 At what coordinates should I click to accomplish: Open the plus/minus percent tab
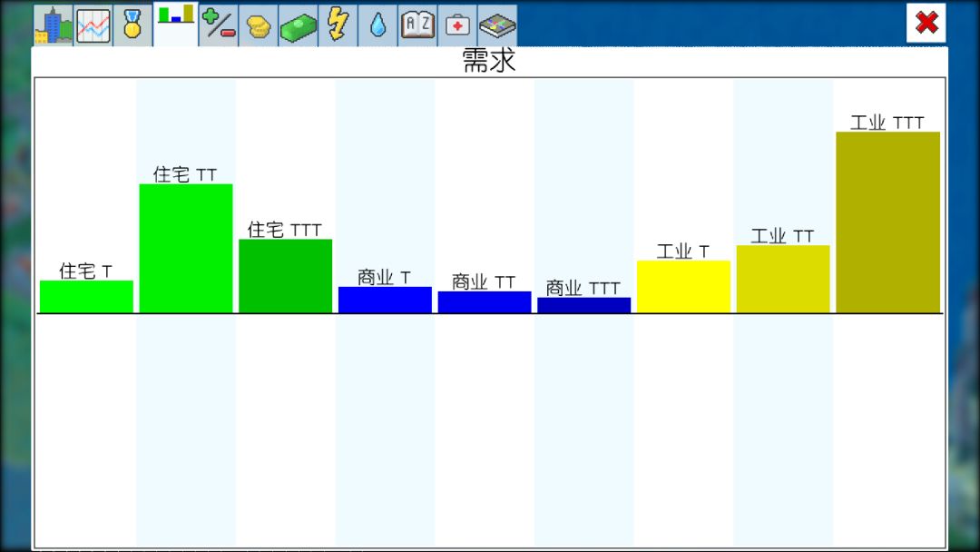219,25
